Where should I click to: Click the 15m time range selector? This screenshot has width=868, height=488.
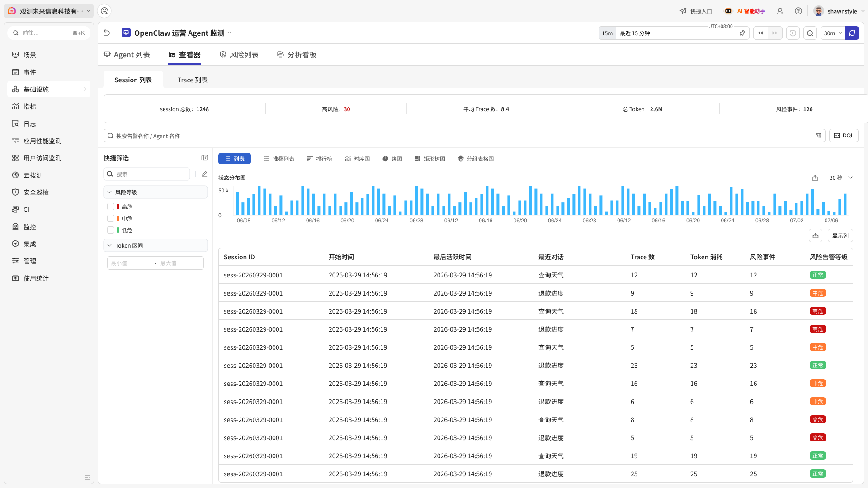pyautogui.click(x=607, y=33)
